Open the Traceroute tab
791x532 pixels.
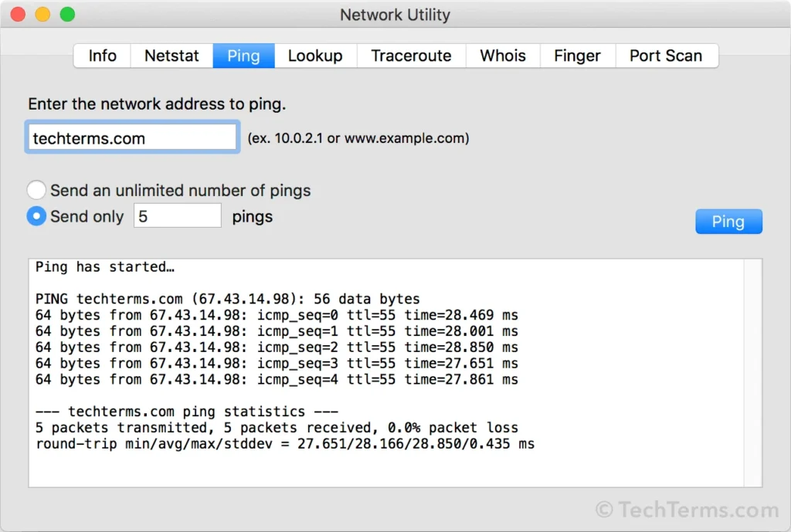411,56
